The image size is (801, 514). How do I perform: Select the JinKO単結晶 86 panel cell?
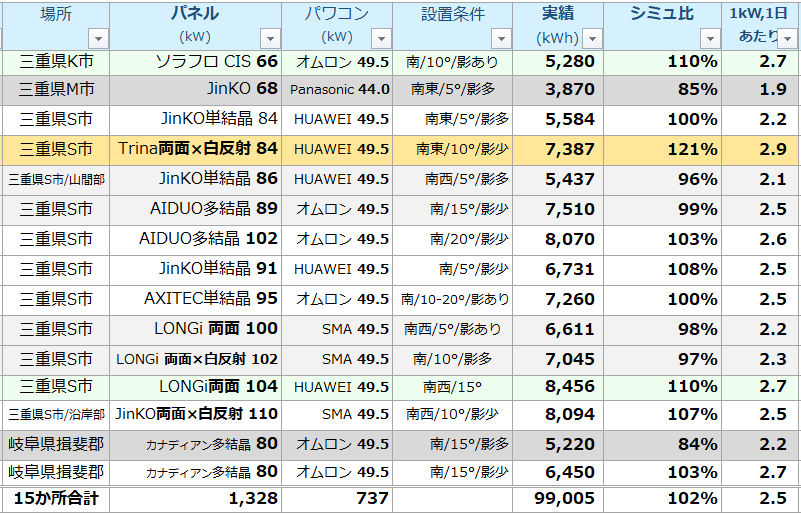[196, 179]
